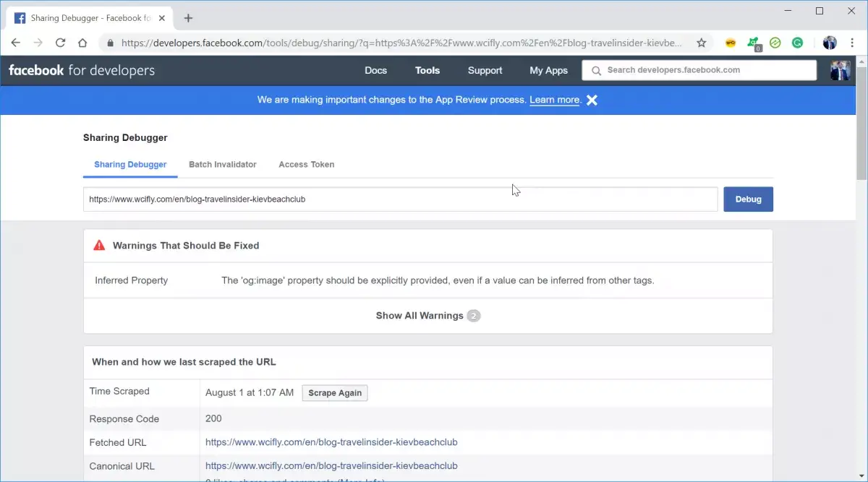Image resolution: width=868 pixels, height=482 pixels.
Task: Open the Canonical URL link
Action: [x=331, y=466]
